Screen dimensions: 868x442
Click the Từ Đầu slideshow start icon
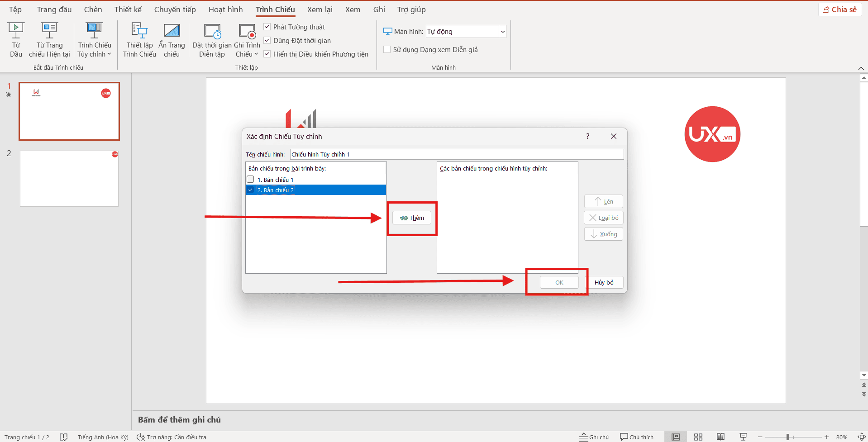(x=16, y=32)
